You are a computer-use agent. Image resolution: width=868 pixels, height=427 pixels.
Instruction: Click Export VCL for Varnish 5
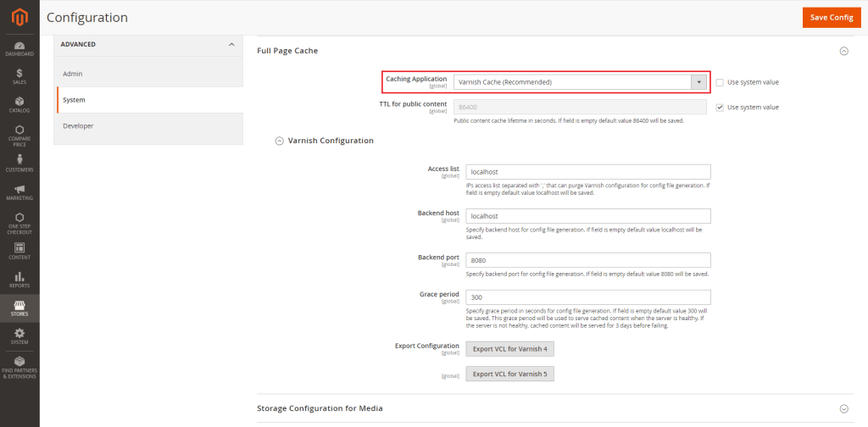coord(509,374)
